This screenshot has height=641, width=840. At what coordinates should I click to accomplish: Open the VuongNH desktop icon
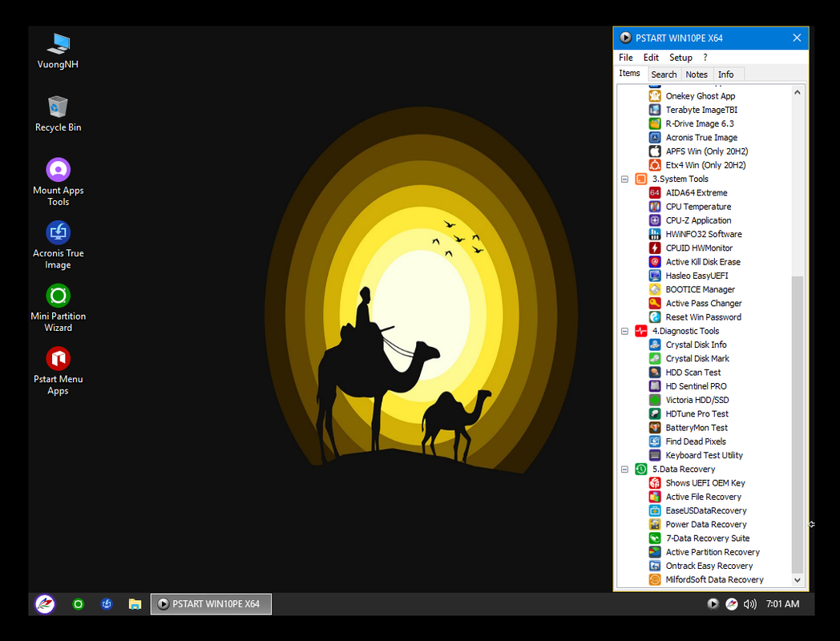pyautogui.click(x=58, y=50)
